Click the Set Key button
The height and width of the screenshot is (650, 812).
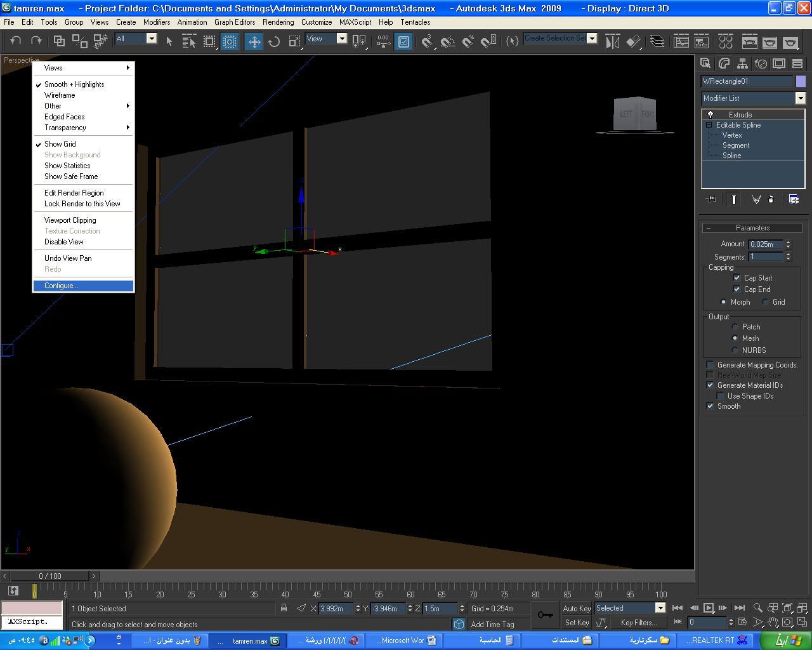coord(577,623)
